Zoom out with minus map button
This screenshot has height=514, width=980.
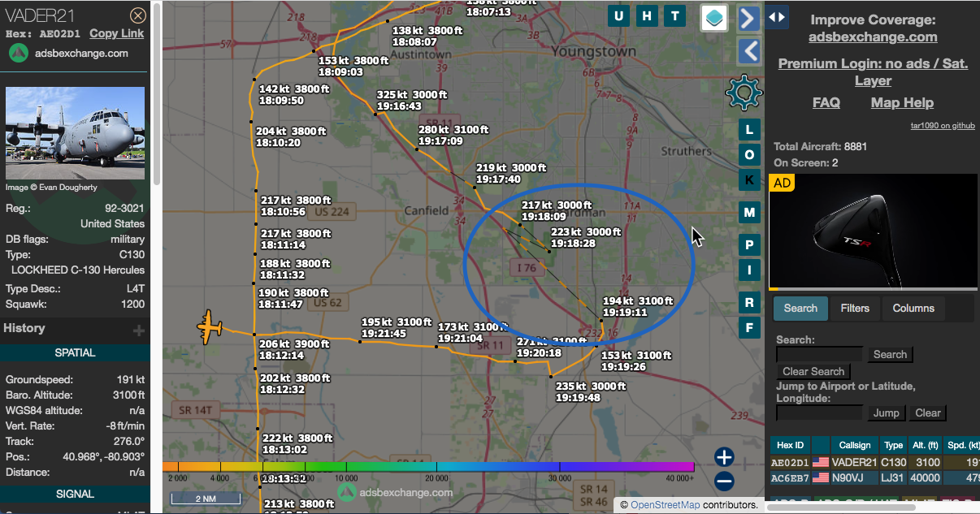(724, 481)
